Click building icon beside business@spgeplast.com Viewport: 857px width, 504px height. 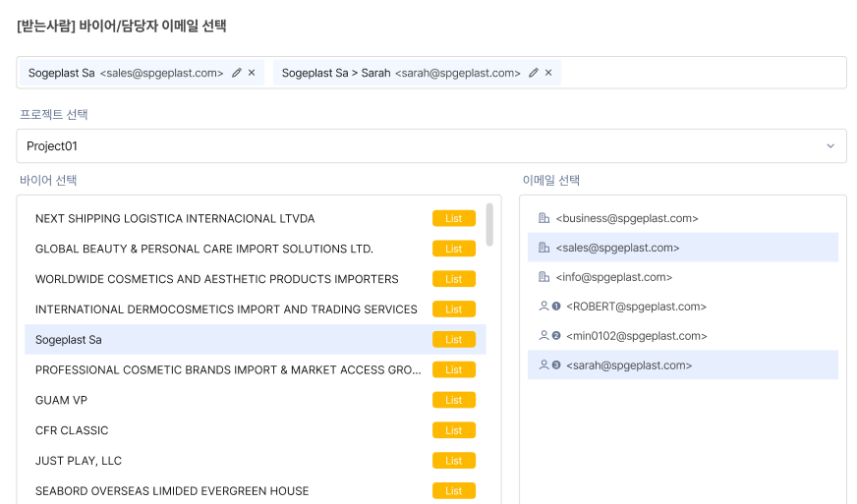(544, 218)
